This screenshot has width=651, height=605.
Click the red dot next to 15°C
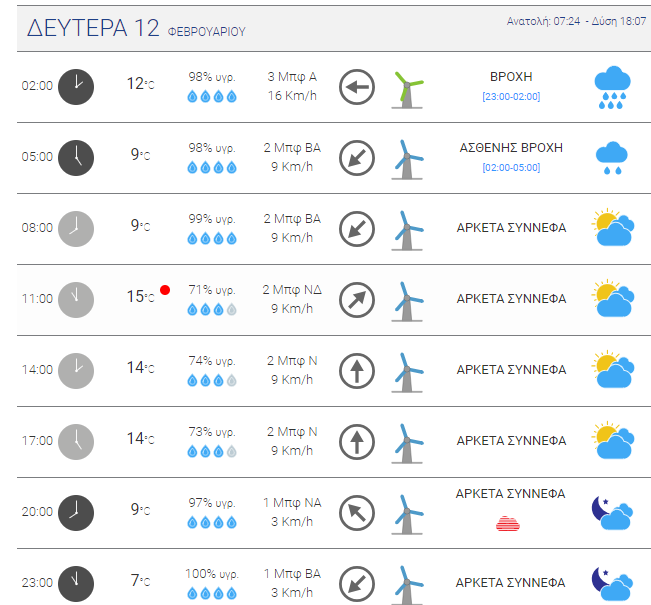pyautogui.click(x=165, y=290)
